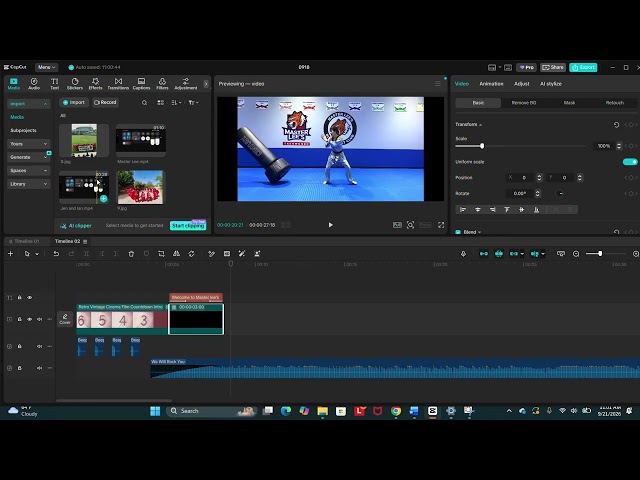Click the crop tool in timeline toolbar

(161, 254)
